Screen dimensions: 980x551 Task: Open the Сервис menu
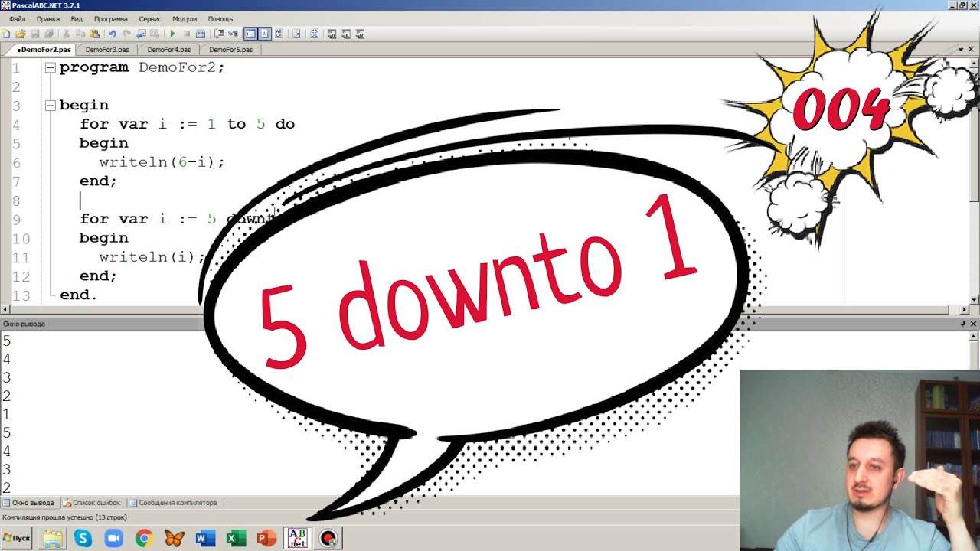coord(150,18)
